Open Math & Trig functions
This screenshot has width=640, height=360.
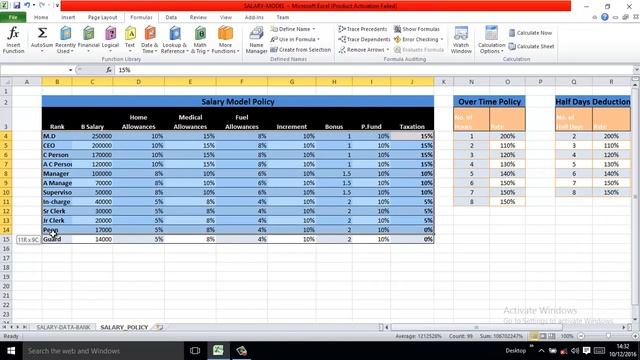coord(200,40)
